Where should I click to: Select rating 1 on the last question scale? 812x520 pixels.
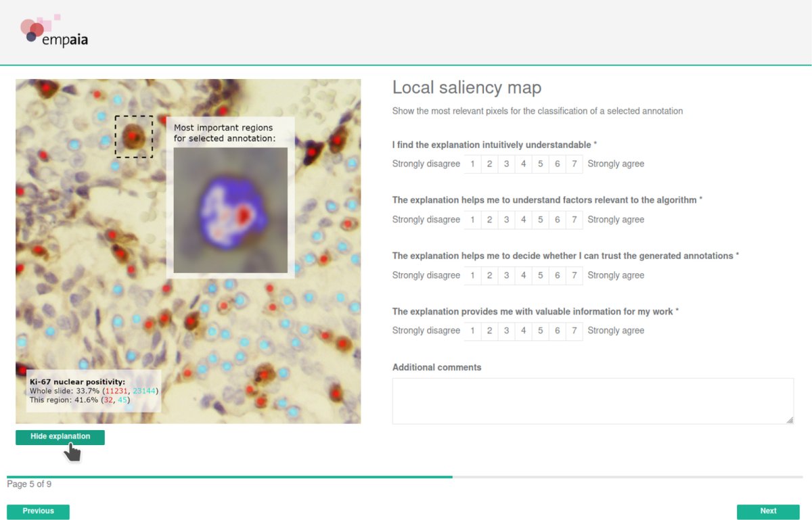coord(472,331)
